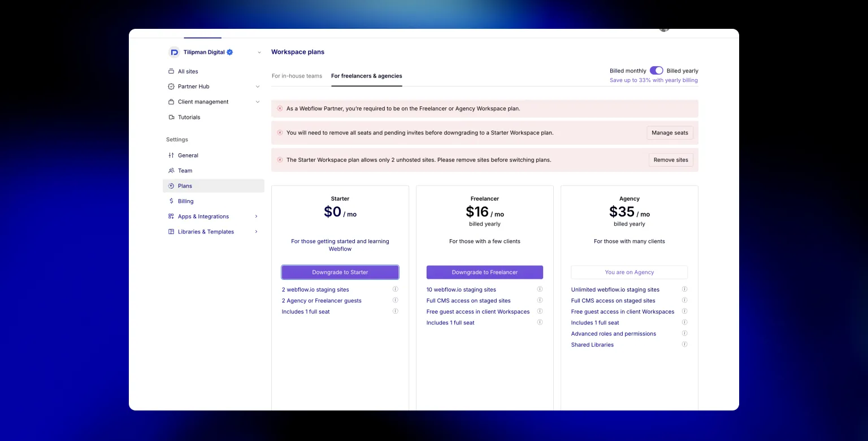Click the Plans icon in sidebar
The width and height of the screenshot is (868, 441).
[171, 185]
